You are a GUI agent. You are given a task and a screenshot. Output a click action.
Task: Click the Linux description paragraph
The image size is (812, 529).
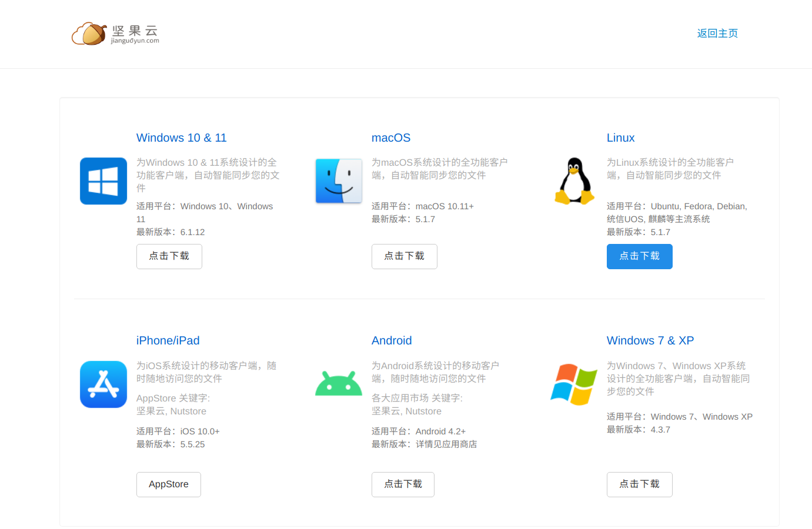click(x=670, y=169)
